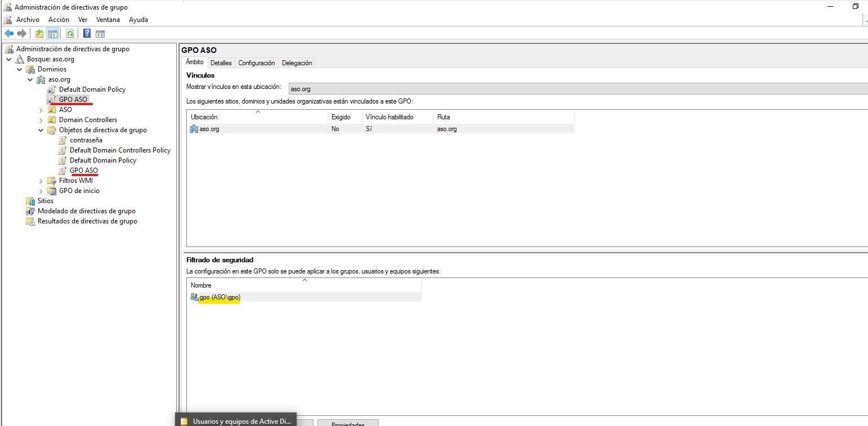The image size is (868, 426).
Task: Sort by the Ubicación column header
Action: pos(258,117)
